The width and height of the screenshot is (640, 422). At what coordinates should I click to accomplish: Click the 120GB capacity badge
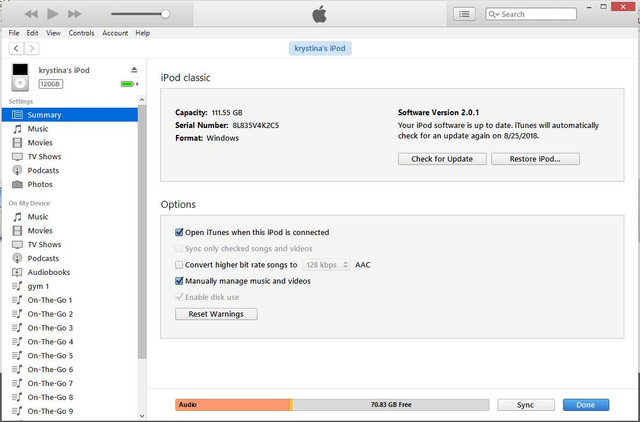click(51, 84)
